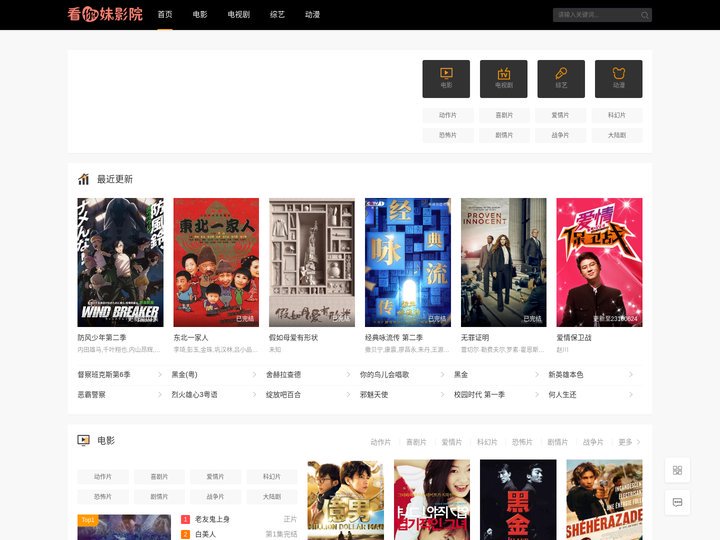Screen dimensions: 720x540
Task: Open the 动漫 bear category tile
Action: pyautogui.click(x=619, y=79)
